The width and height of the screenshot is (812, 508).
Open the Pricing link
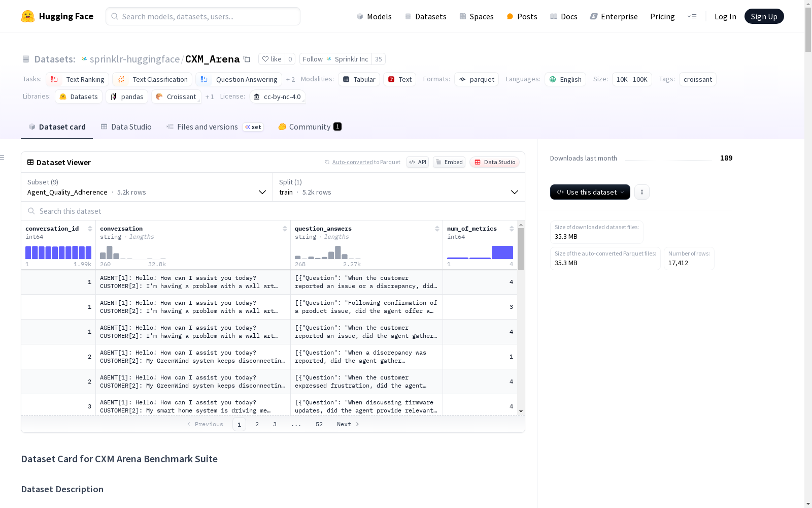(662, 16)
